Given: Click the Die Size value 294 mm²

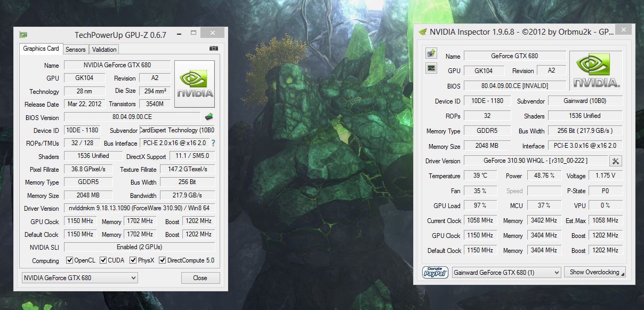Looking at the screenshot, I should [x=155, y=91].
